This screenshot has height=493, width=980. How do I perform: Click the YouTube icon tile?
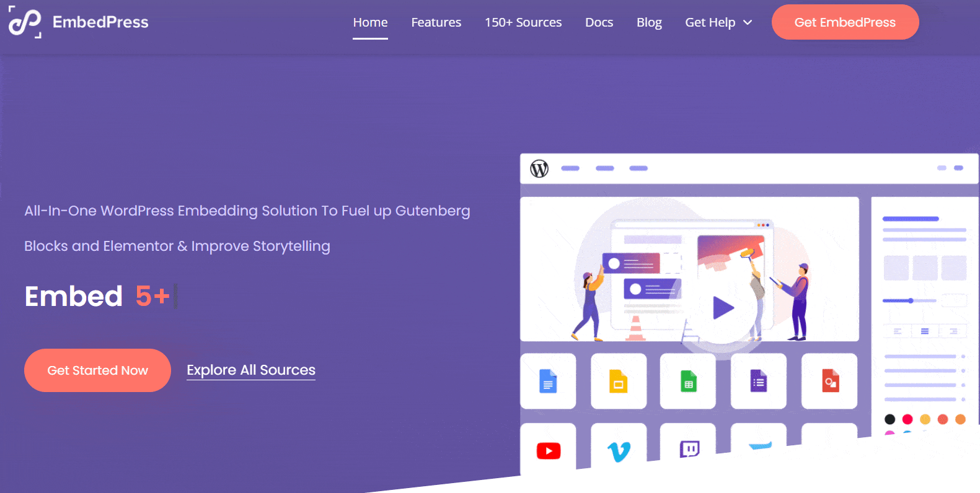pos(548,450)
